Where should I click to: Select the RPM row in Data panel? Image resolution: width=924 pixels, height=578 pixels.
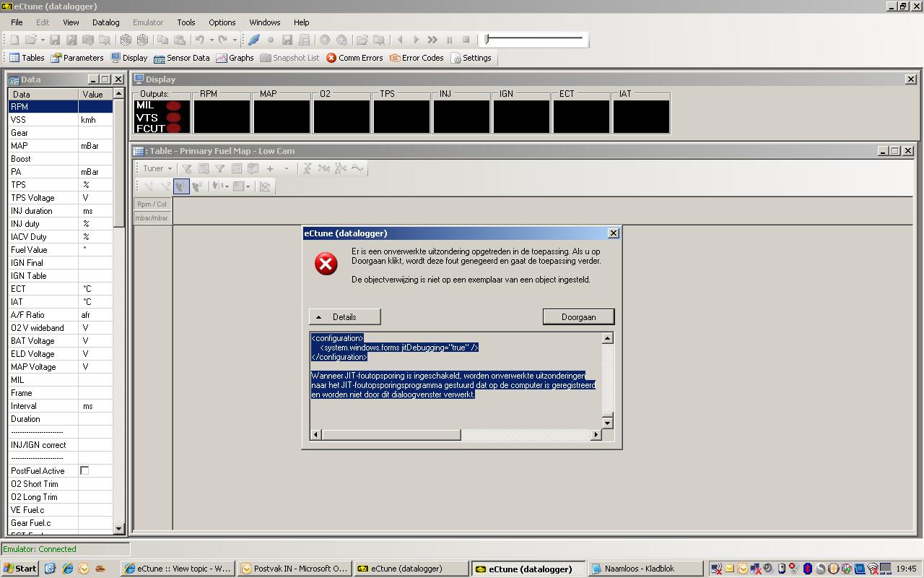tap(61, 107)
